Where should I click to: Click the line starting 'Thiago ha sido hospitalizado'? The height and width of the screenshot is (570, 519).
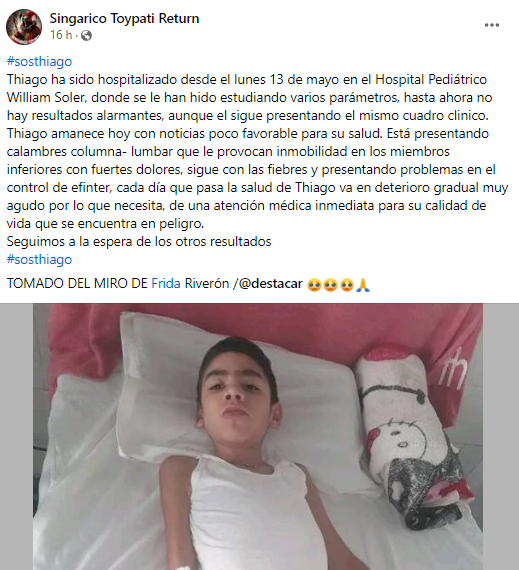point(247,80)
